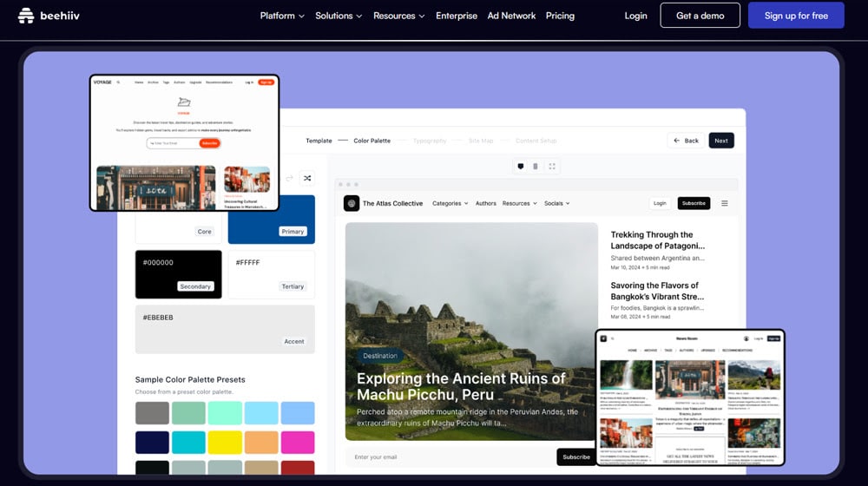This screenshot has height=486, width=868.
Task: Open News Room template hiker thumbnail
Action: tap(754, 375)
